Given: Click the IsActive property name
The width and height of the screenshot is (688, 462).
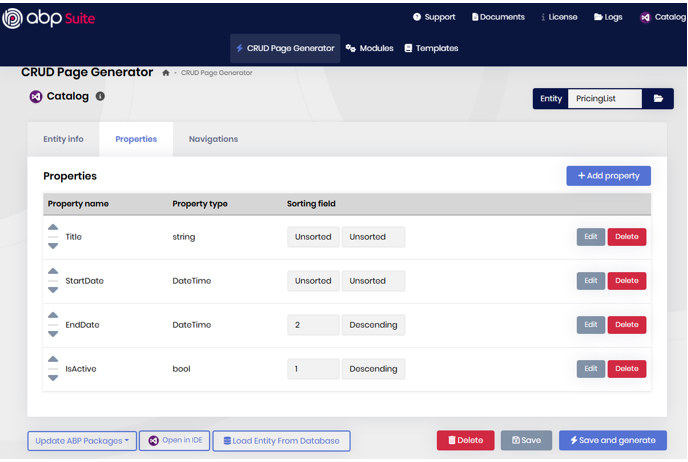Looking at the screenshot, I should 81,369.
